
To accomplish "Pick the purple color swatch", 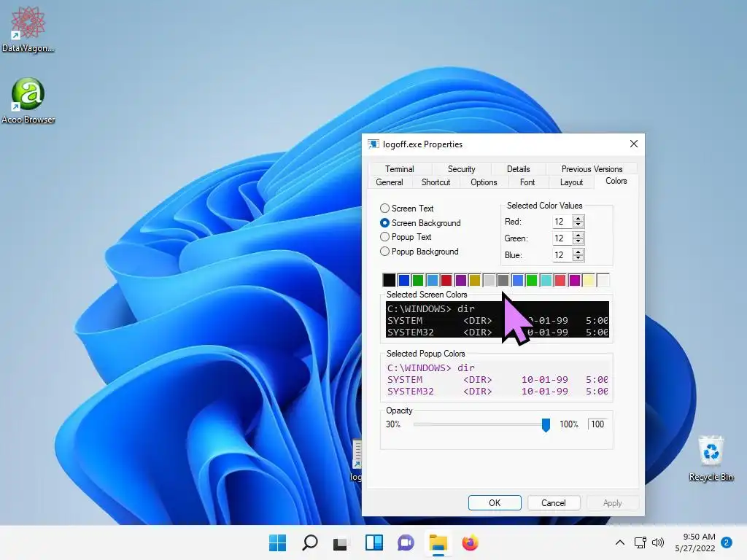I will 461,280.
